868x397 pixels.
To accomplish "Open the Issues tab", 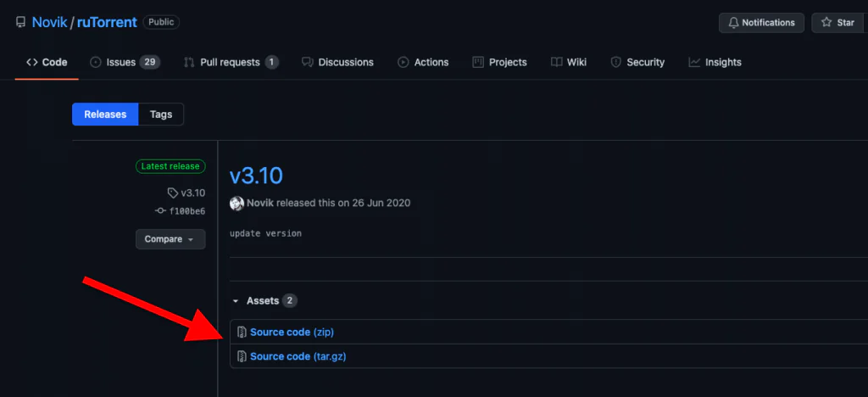I will [x=125, y=62].
